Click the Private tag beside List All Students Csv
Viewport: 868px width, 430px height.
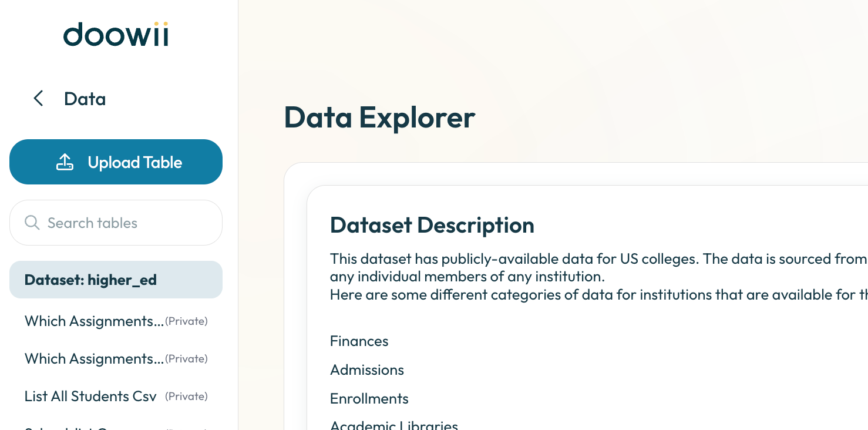[186, 397]
